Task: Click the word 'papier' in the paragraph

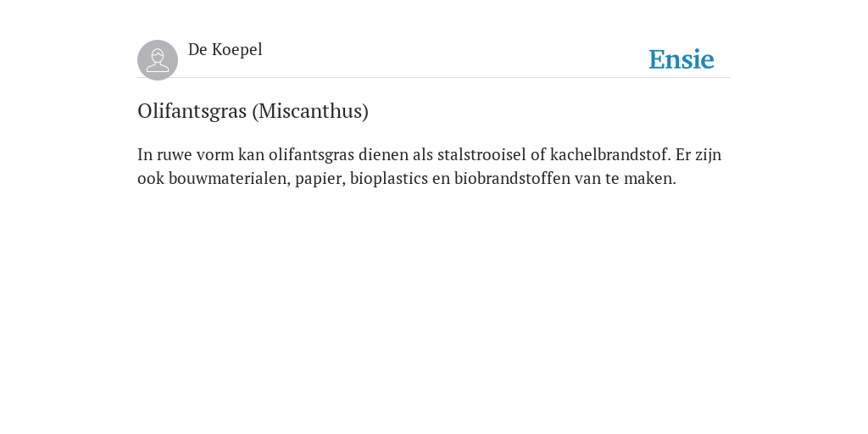Action: tap(320, 180)
